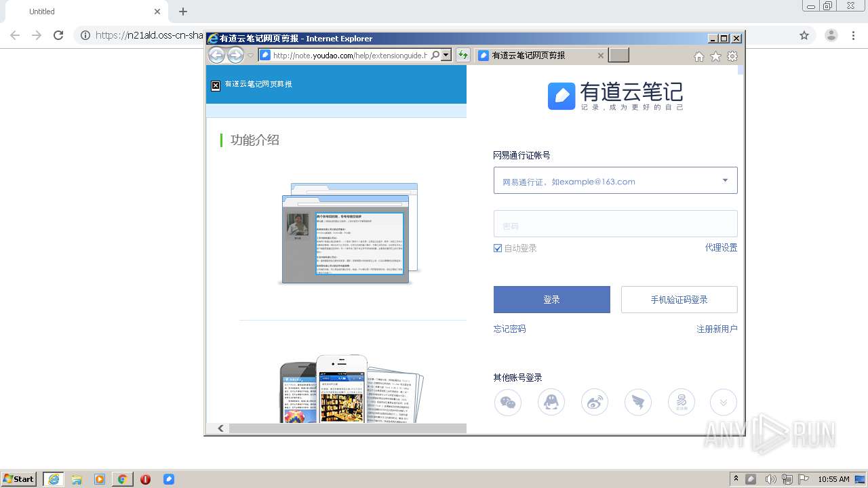Open Windows Explorer folder taskbar icon
This screenshot has width=868, height=488.
click(x=77, y=479)
